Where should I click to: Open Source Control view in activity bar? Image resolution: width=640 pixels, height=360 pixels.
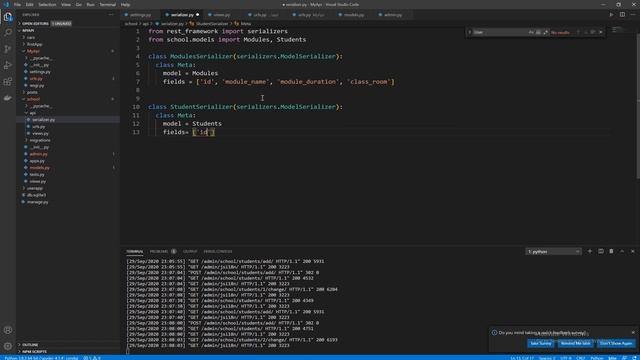(x=8, y=49)
